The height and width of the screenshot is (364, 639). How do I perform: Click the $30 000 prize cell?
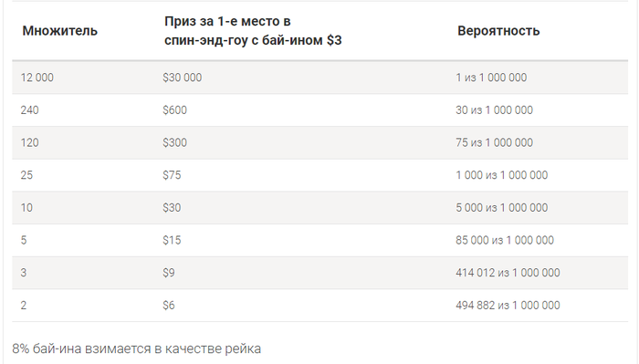(x=183, y=78)
